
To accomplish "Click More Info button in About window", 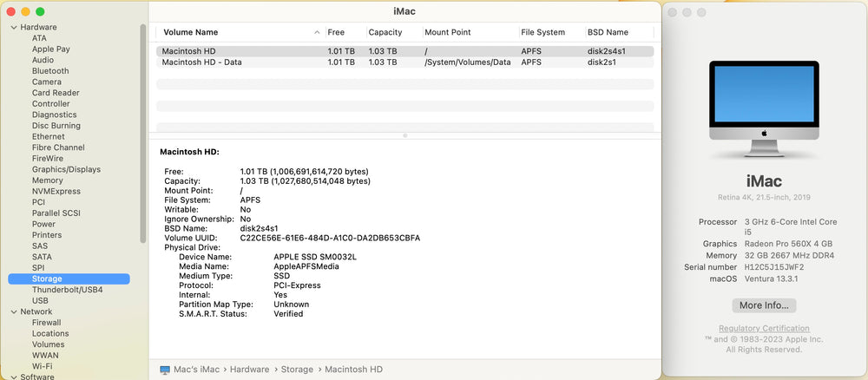I will [x=764, y=305].
